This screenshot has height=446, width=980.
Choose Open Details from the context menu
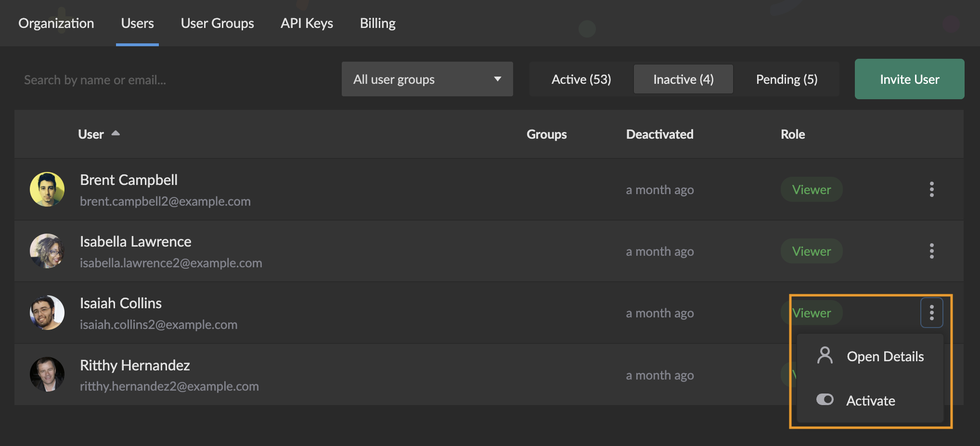pyautogui.click(x=885, y=356)
